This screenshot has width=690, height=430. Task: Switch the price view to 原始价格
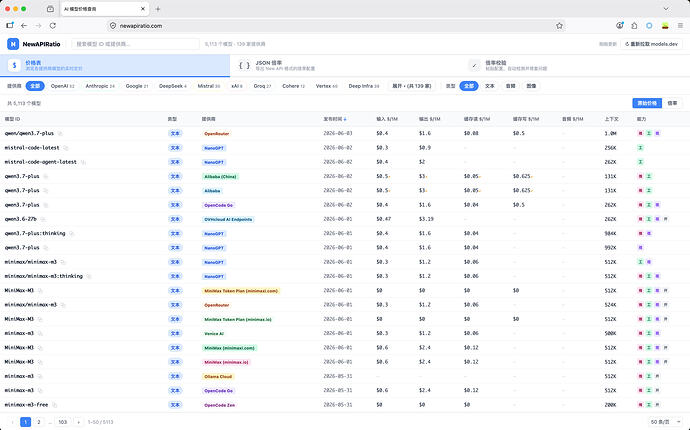point(647,103)
